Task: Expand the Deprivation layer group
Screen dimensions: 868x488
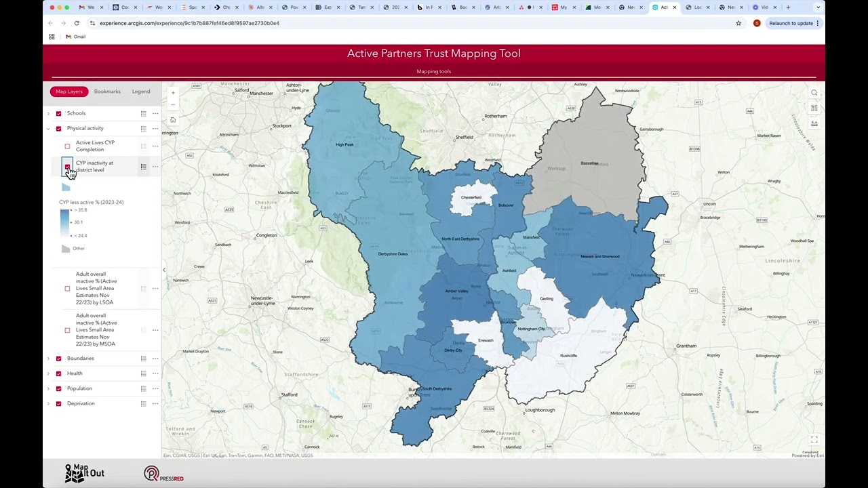Action: 48,403
